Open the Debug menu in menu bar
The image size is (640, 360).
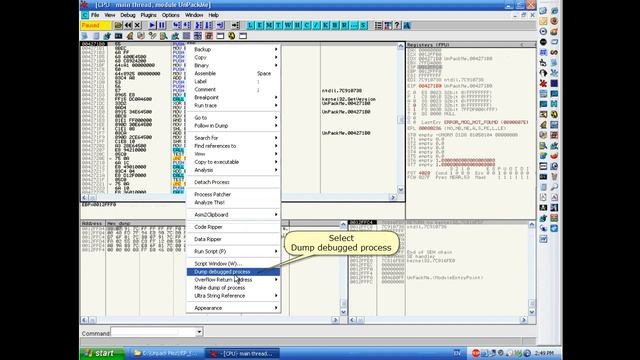click(128, 15)
